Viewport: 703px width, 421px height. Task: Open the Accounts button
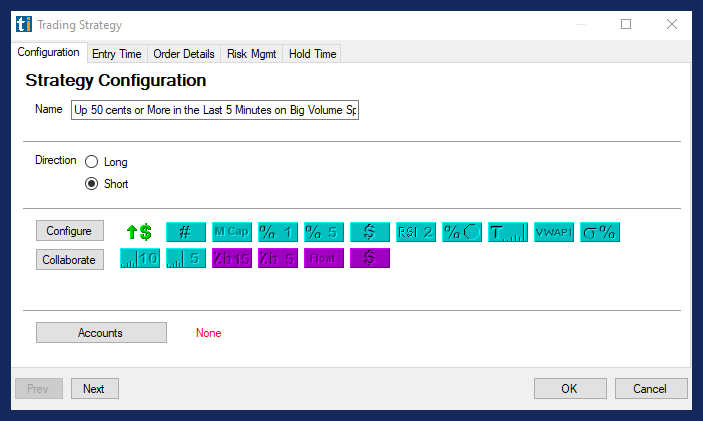pos(101,333)
